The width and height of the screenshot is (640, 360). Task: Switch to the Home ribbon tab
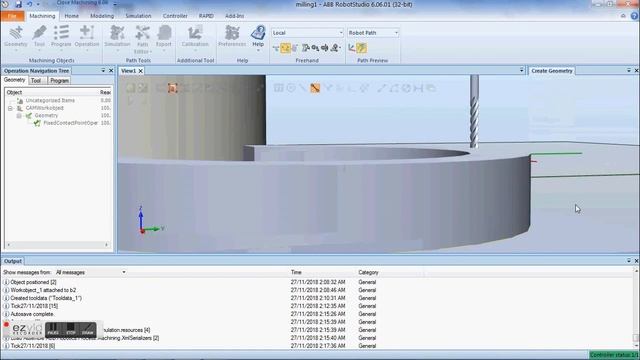71,16
